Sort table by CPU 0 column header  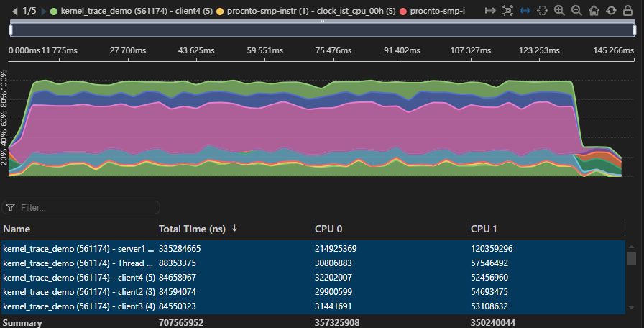pyautogui.click(x=328, y=229)
